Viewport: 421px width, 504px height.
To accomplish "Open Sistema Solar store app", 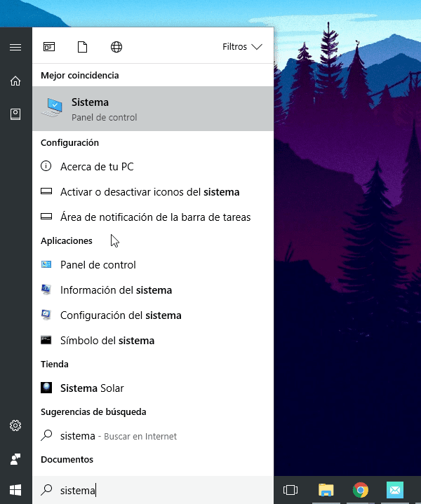I will [92, 388].
